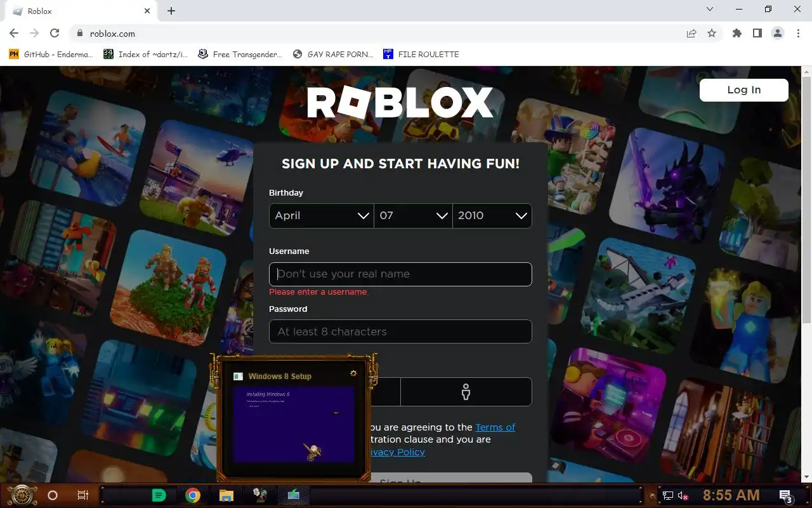
Task: Open File Explorer from the taskbar
Action: click(x=226, y=495)
